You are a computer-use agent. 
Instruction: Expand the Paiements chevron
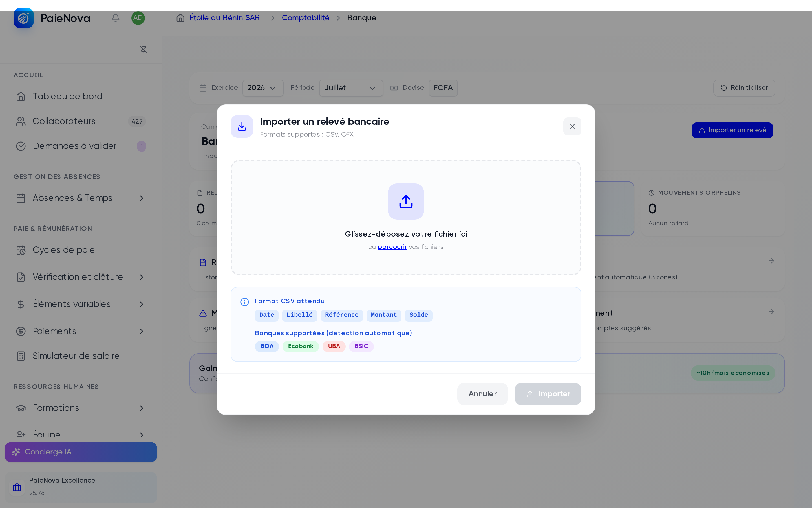coord(141,331)
